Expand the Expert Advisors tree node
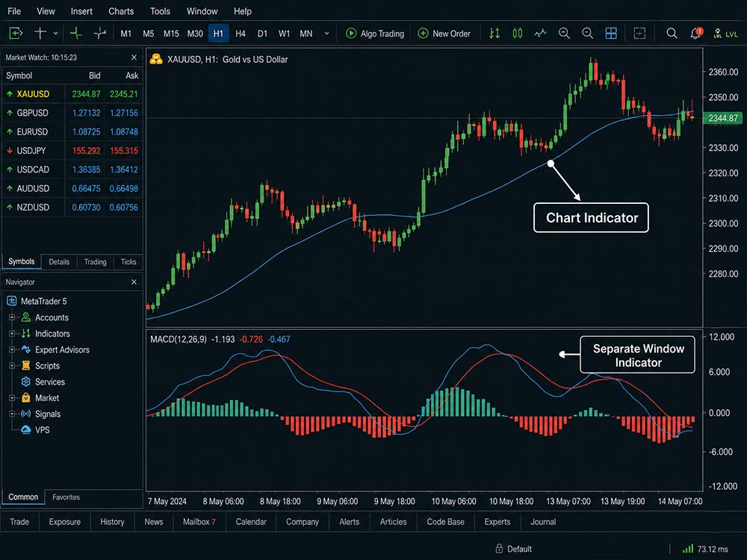 (12, 349)
